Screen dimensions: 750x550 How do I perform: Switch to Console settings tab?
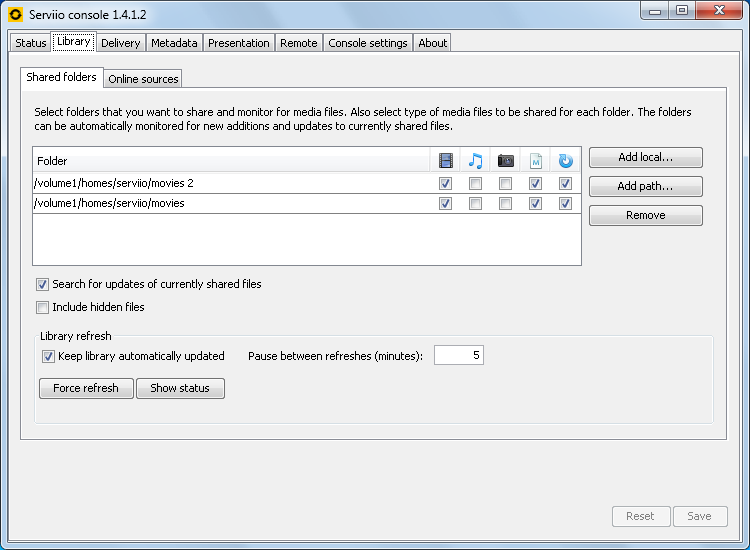[368, 43]
